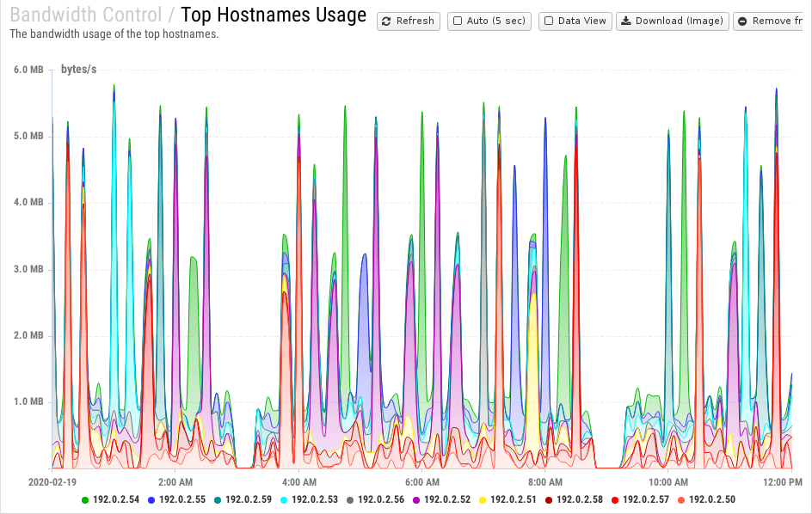Click the 10:00 AM axis label

(668, 482)
